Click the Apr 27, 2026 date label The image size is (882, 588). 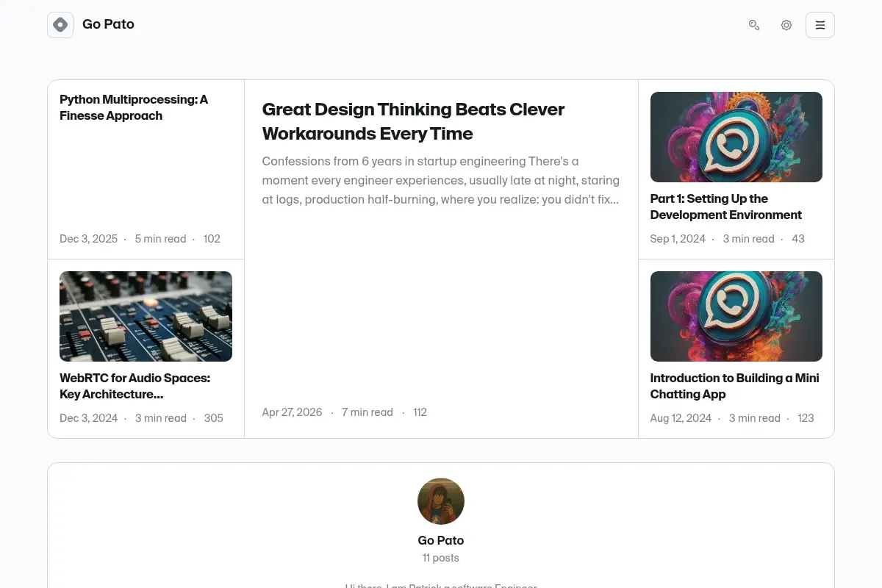pos(292,412)
